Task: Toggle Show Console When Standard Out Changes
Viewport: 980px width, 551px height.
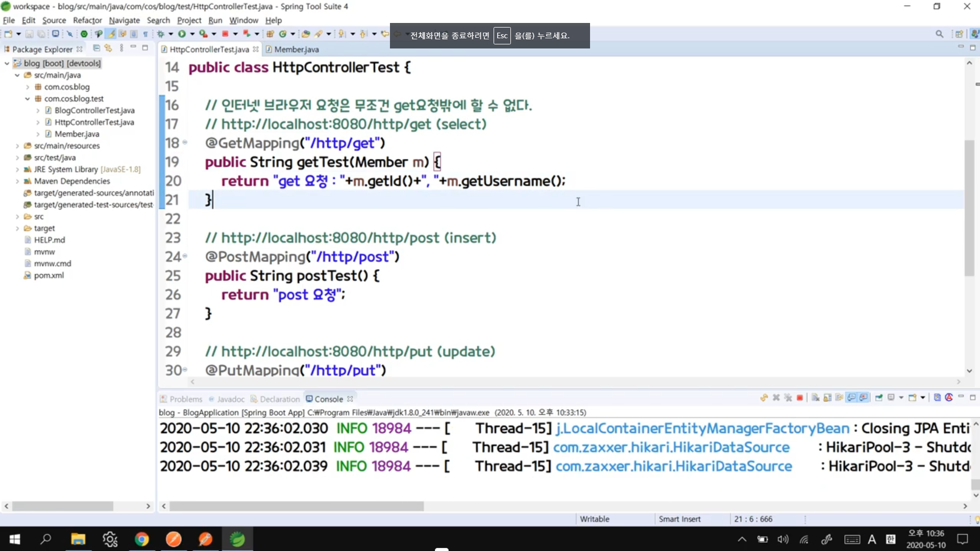Action: tap(851, 398)
